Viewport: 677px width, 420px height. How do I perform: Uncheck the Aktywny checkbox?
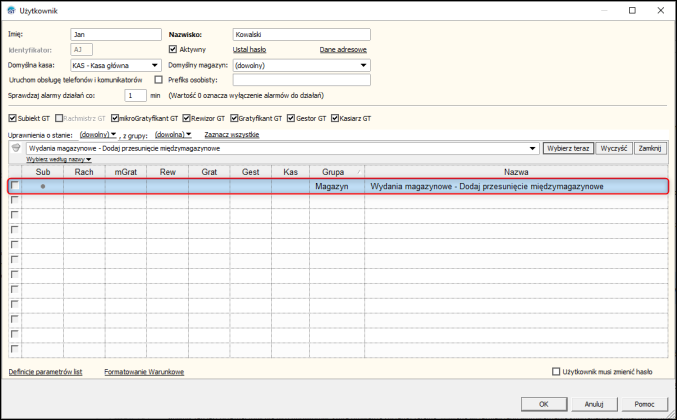click(173, 49)
